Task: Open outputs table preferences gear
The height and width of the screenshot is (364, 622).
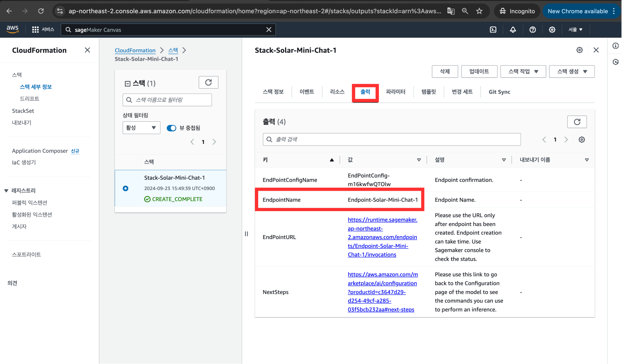Action: (x=582, y=140)
